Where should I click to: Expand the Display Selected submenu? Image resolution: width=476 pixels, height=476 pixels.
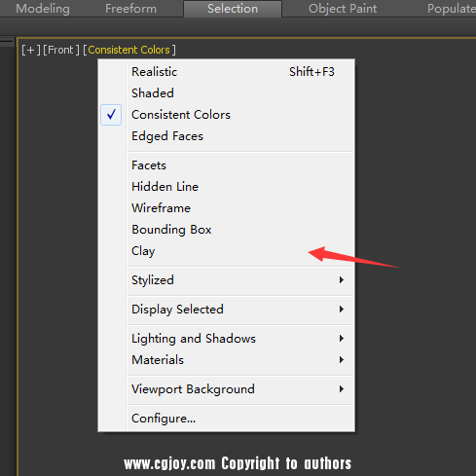(x=240, y=310)
